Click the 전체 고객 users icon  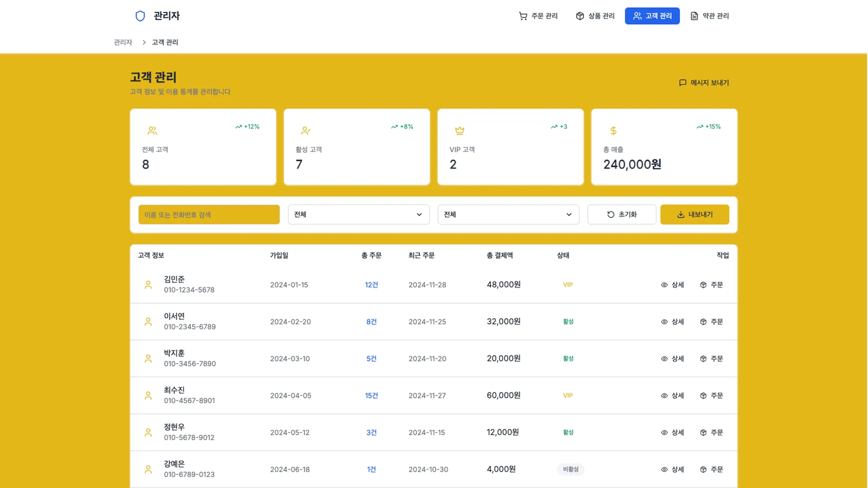pyautogui.click(x=152, y=131)
